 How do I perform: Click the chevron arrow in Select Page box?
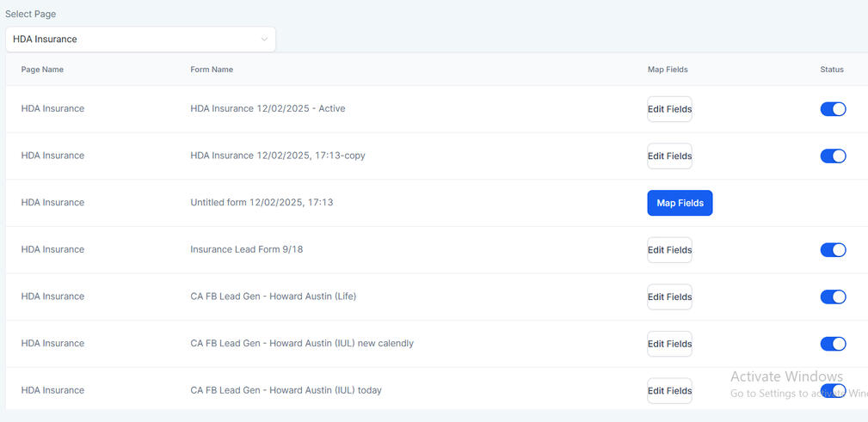pyautogui.click(x=264, y=40)
